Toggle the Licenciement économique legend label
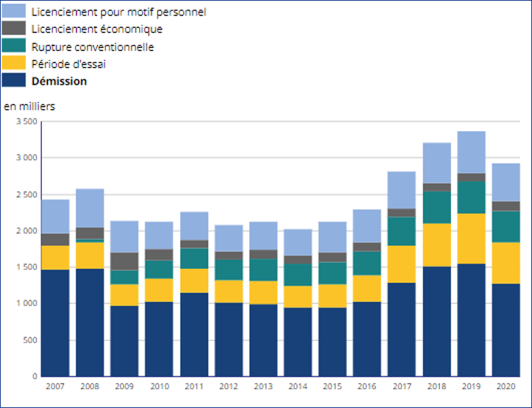The width and height of the screenshot is (532, 408). pyautogui.click(x=96, y=29)
